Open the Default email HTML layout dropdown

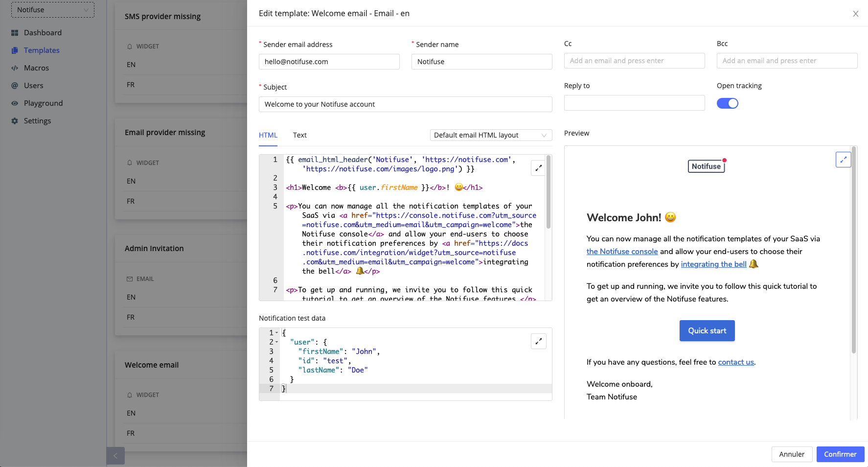pyautogui.click(x=491, y=135)
